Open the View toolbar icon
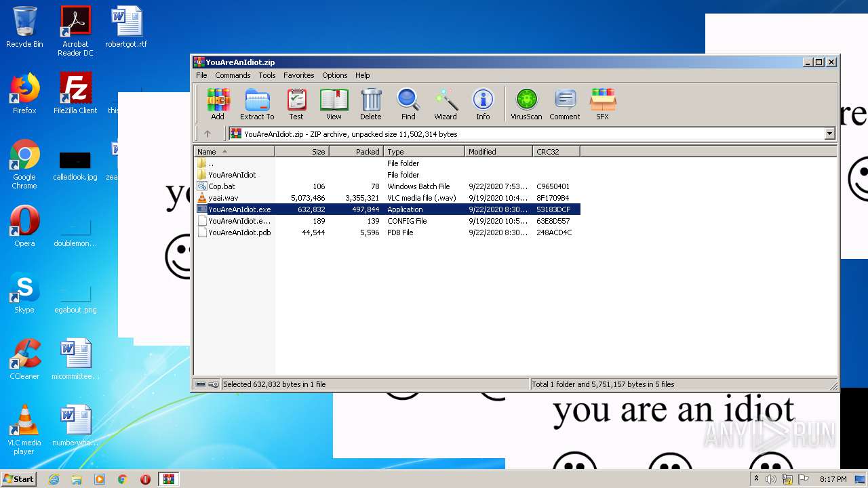 coord(334,104)
